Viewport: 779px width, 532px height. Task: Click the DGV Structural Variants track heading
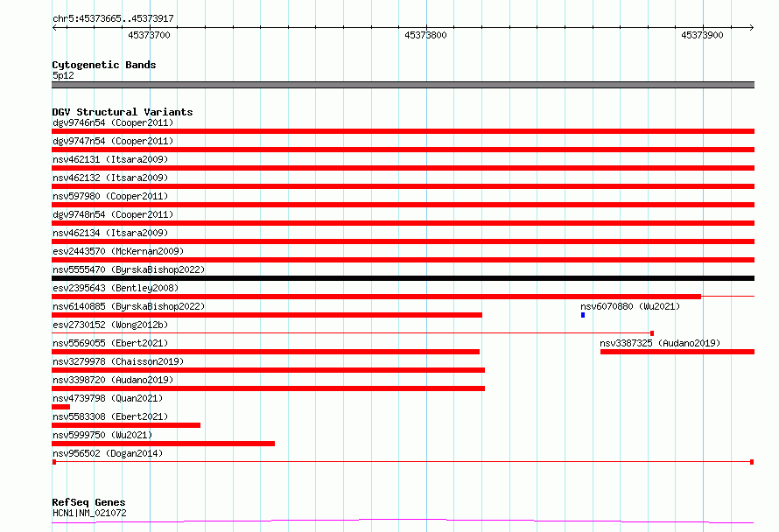(123, 112)
